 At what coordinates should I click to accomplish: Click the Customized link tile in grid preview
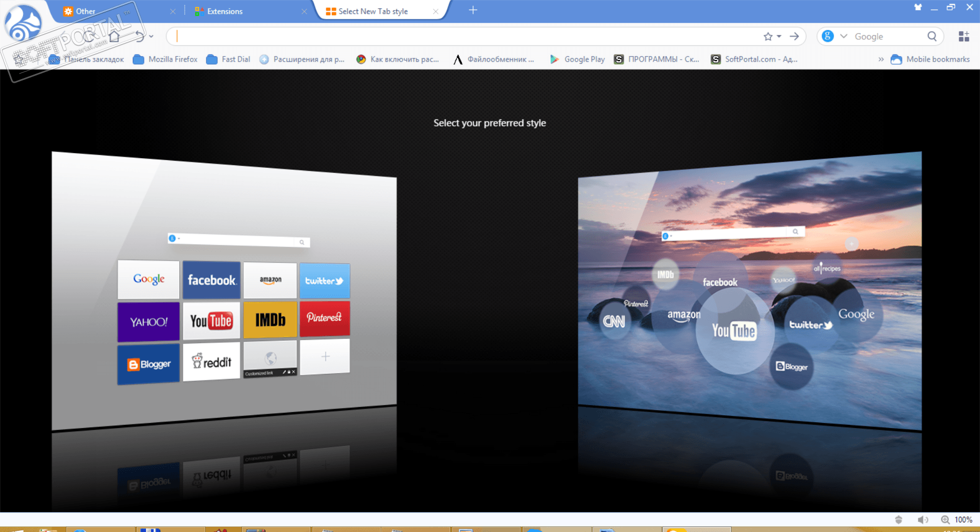(x=270, y=359)
